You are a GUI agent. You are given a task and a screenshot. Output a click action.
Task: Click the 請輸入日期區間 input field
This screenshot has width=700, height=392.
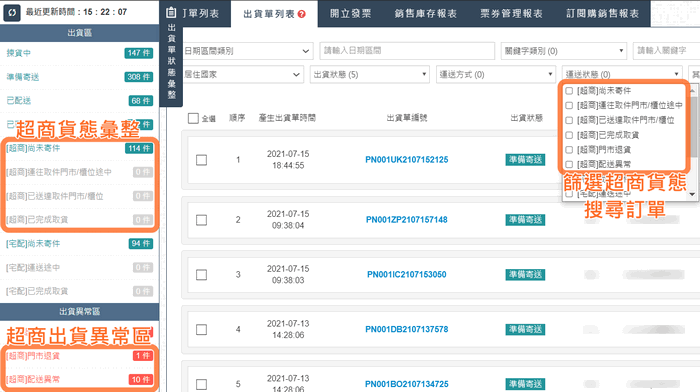[407, 51]
